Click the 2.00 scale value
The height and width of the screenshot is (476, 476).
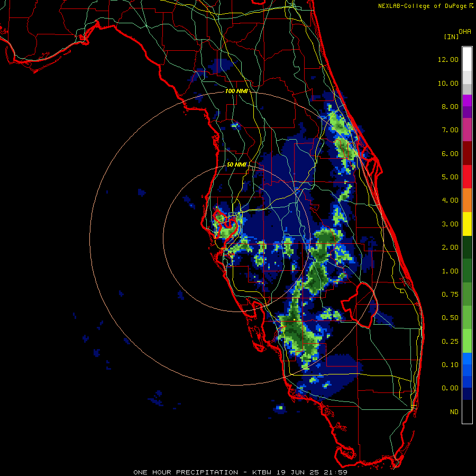coord(450,248)
